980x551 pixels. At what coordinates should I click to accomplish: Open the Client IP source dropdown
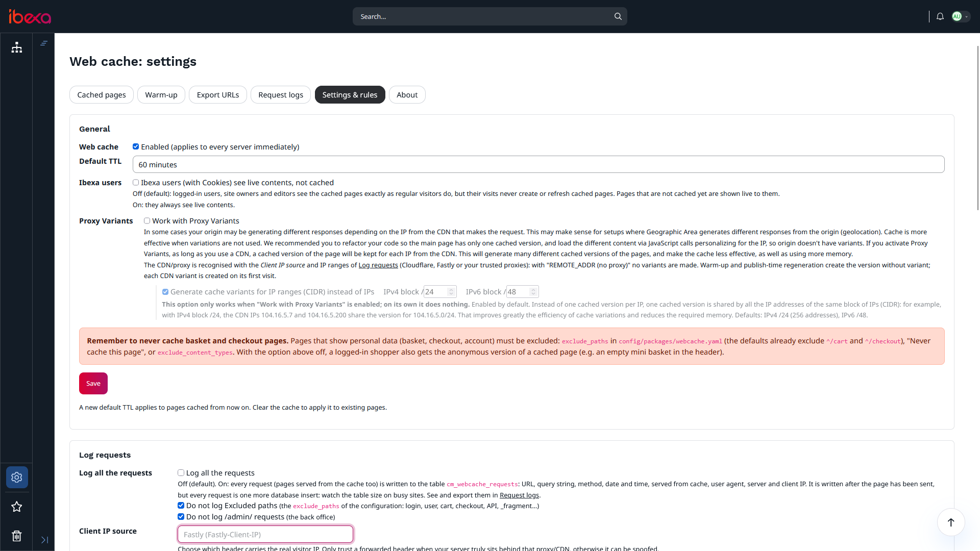coord(265,534)
